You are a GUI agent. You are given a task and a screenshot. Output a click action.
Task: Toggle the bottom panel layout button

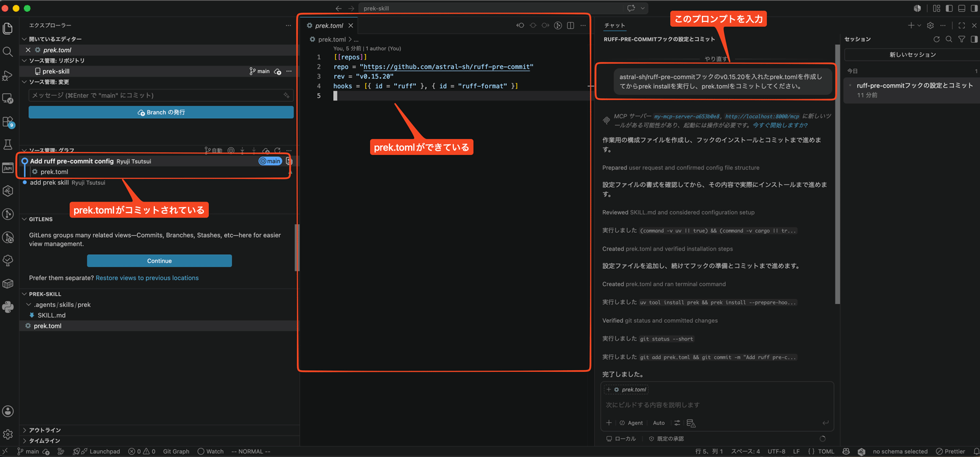tap(962, 8)
